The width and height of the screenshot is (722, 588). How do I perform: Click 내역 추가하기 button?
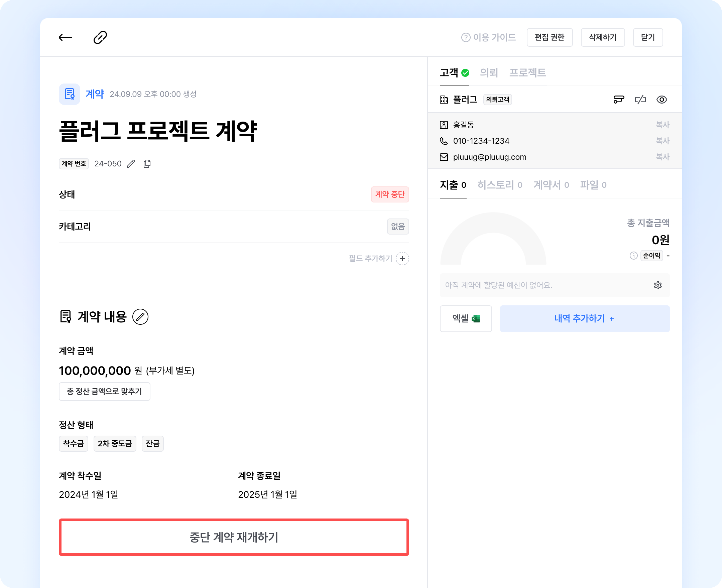pyautogui.click(x=584, y=319)
